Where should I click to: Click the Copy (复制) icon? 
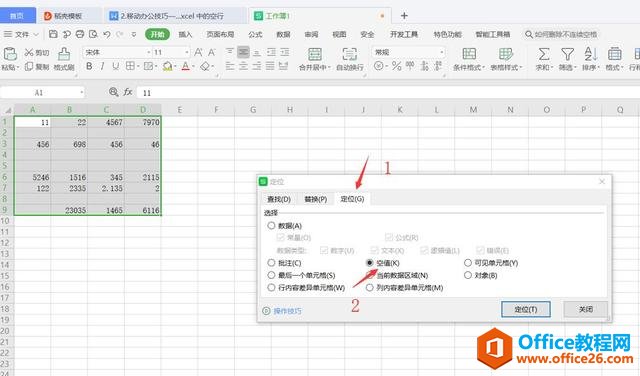coord(29,66)
